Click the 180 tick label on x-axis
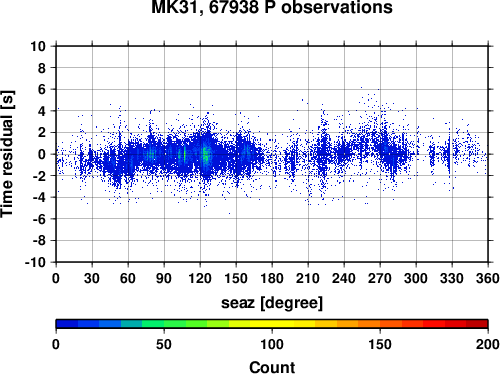This screenshot has height=374, width=500. click(x=272, y=278)
